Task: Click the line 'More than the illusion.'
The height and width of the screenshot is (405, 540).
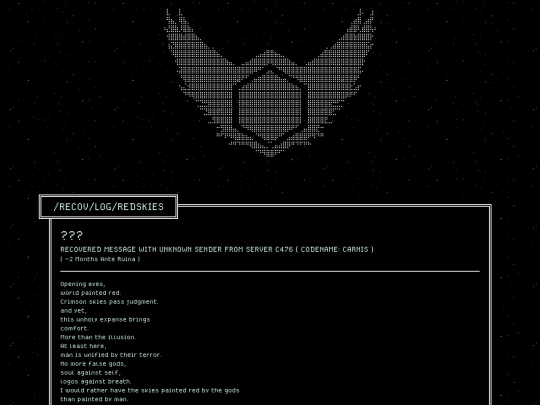Action: [x=98, y=337]
